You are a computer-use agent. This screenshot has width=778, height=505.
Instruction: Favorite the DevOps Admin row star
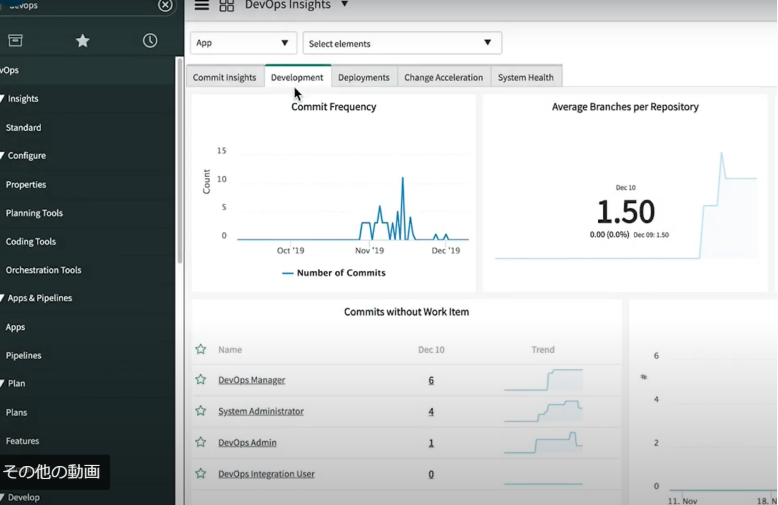click(x=200, y=442)
